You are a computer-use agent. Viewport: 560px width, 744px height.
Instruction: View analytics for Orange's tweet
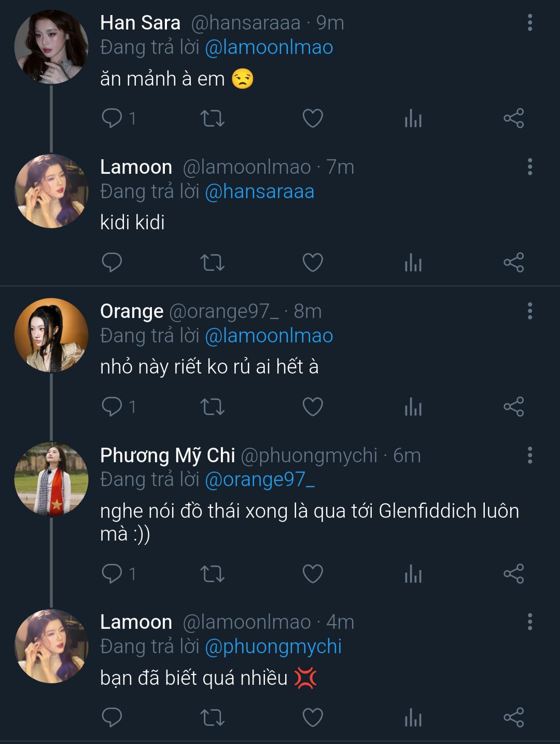click(x=413, y=407)
